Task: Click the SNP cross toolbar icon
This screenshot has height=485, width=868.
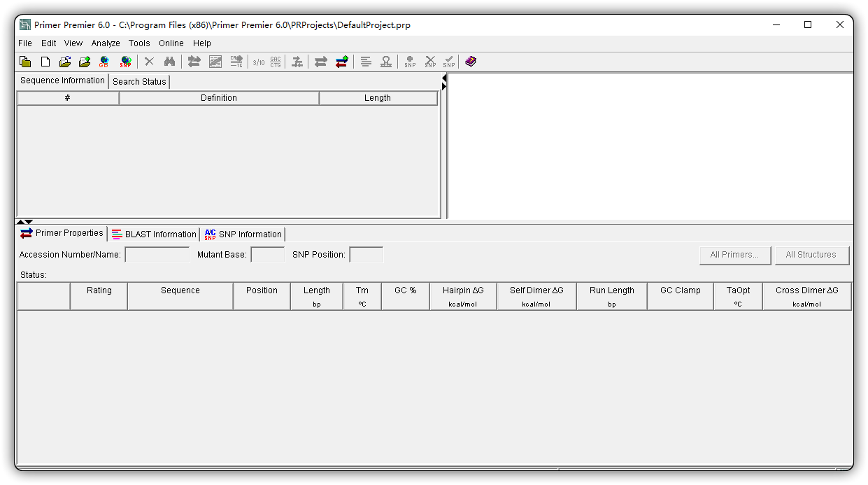Action: tap(430, 62)
